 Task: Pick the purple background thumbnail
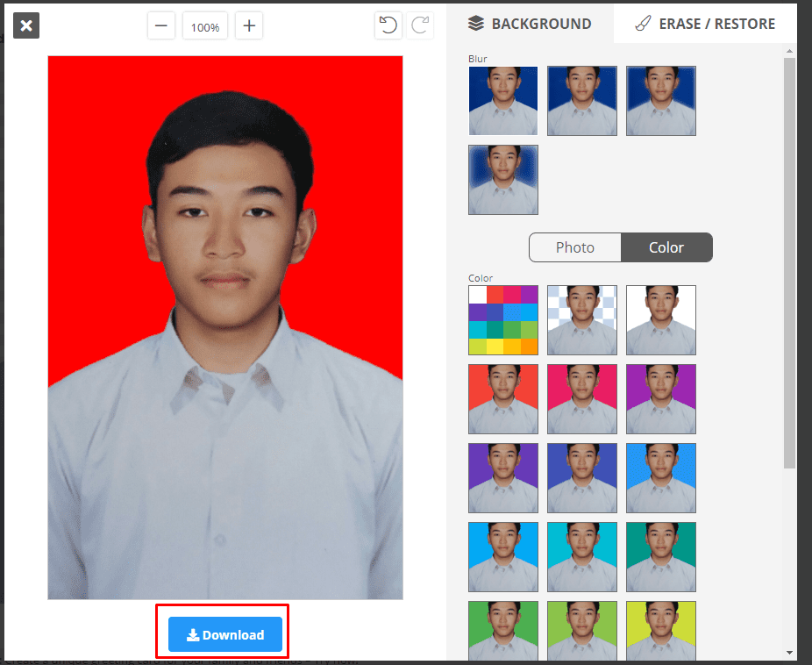pyautogui.click(x=660, y=398)
